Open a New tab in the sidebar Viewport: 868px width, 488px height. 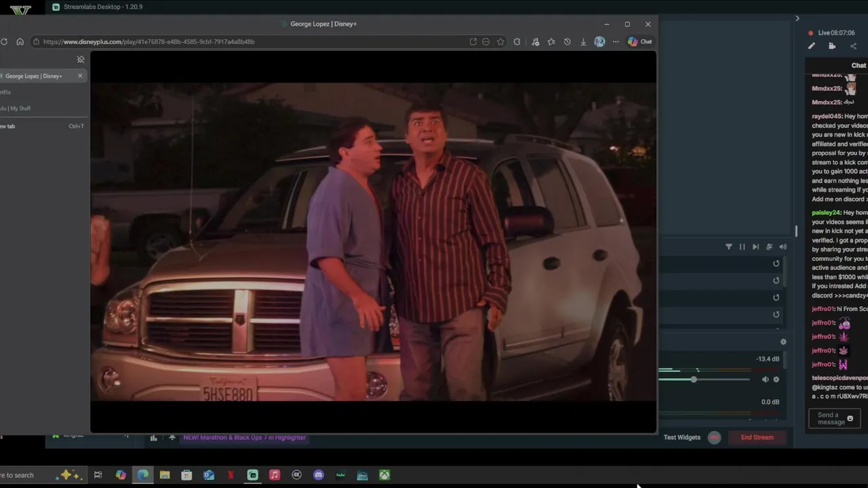42,126
